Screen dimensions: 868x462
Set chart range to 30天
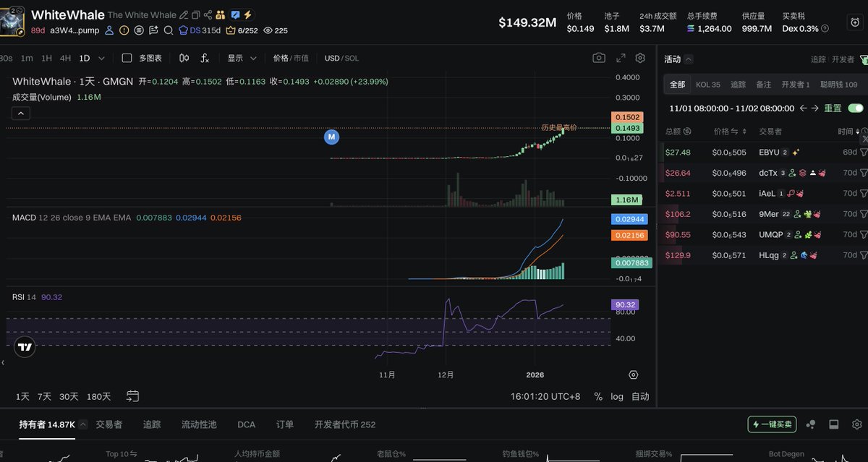click(69, 396)
